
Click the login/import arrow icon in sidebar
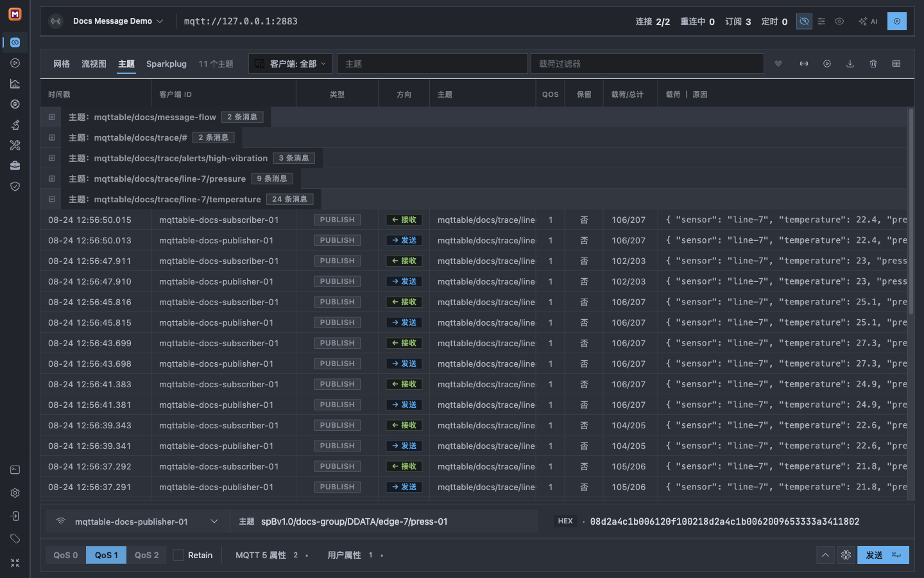click(15, 516)
